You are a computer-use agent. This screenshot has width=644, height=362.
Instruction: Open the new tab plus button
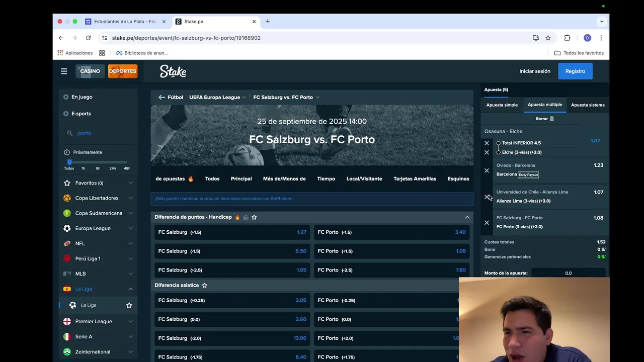(x=268, y=22)
